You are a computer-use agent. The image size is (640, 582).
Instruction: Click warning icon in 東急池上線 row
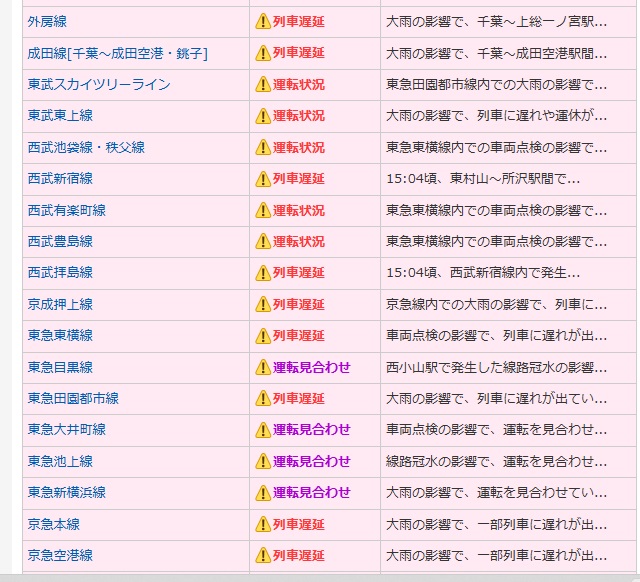point(263,461)
